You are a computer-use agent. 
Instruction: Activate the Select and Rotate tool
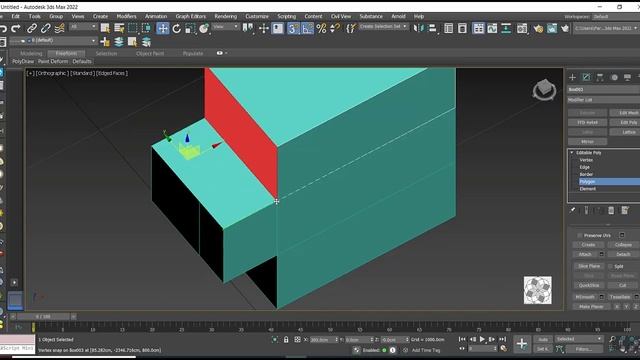tap(176, 28)
